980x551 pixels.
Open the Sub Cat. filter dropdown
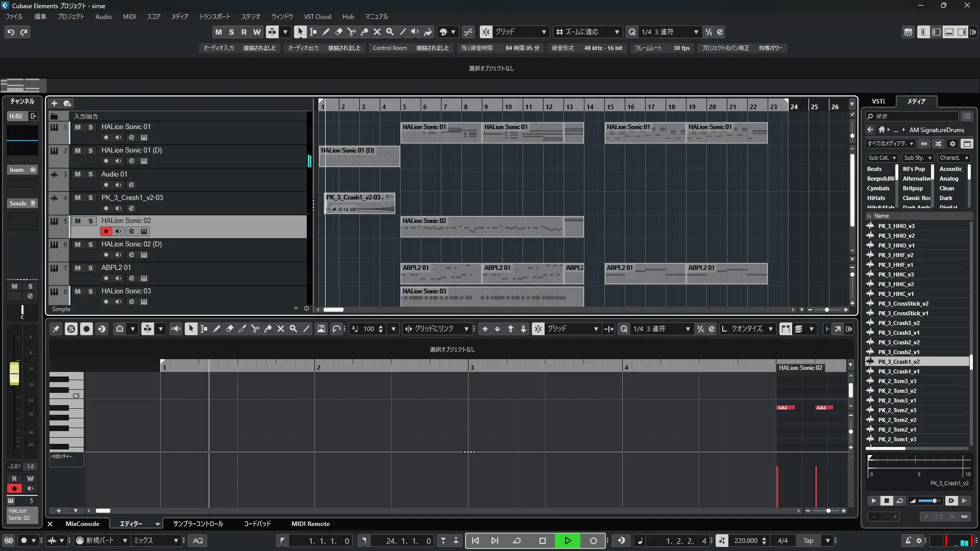pos(881,158)
